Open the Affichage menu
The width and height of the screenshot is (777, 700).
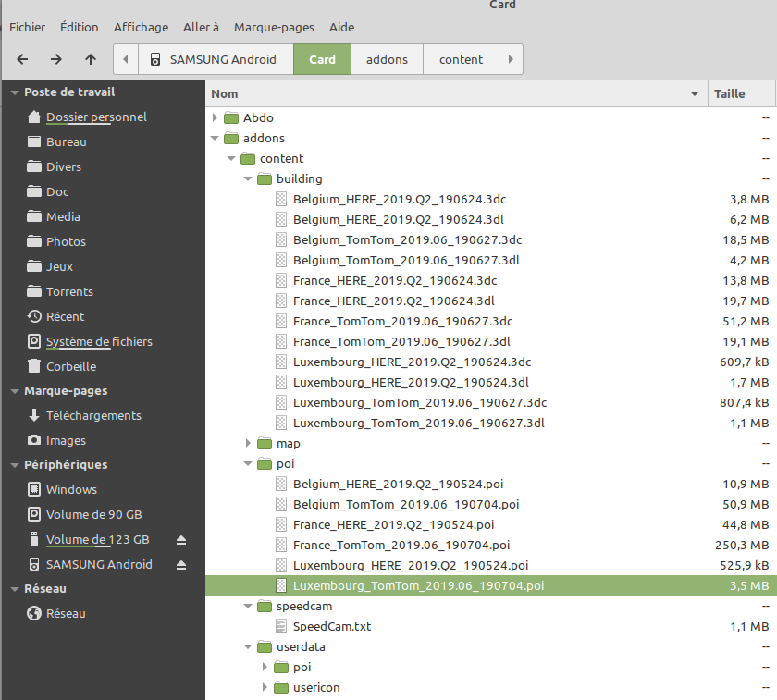click(141, 28)
